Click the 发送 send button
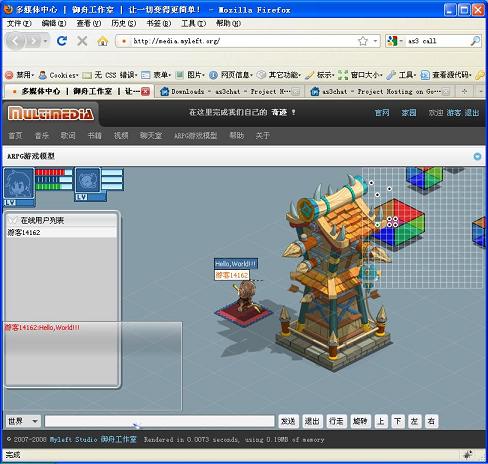 pos(288,421)
